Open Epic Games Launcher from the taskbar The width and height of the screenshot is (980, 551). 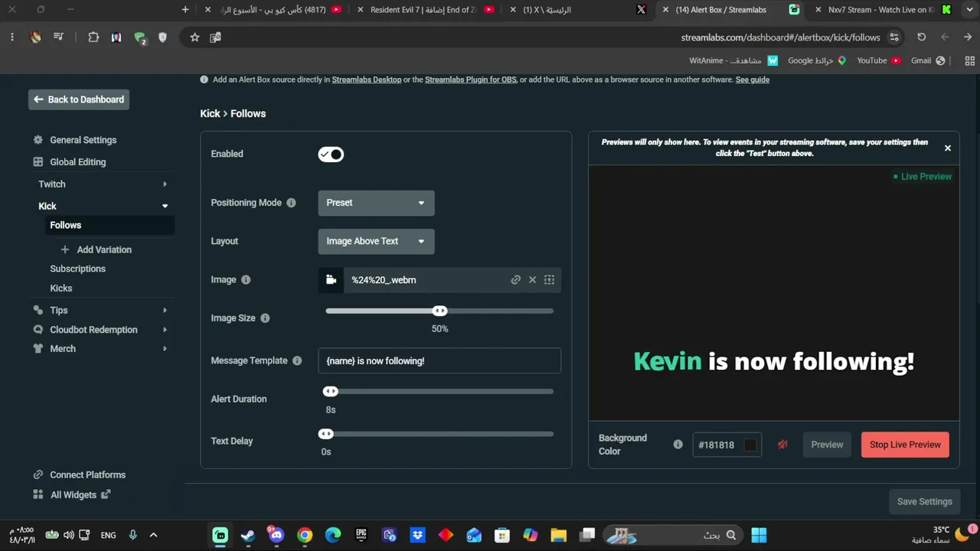[361, 535]
